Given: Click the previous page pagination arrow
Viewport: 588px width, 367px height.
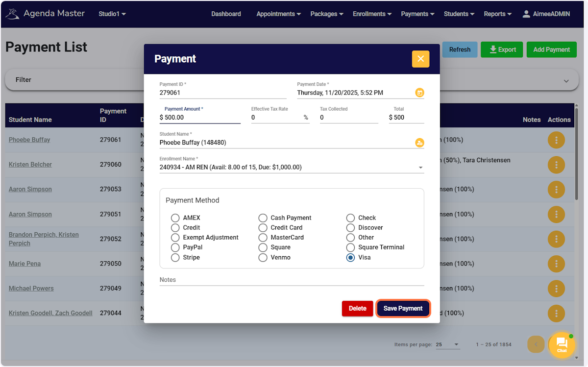Looking at the screenshot, I should click(x=536, y=344).
